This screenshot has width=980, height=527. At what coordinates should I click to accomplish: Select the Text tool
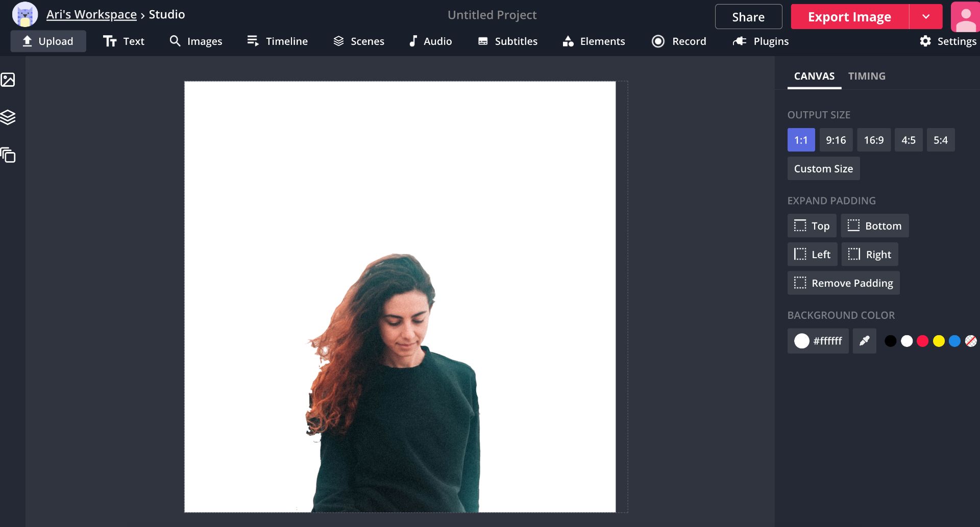pos(123,41)
